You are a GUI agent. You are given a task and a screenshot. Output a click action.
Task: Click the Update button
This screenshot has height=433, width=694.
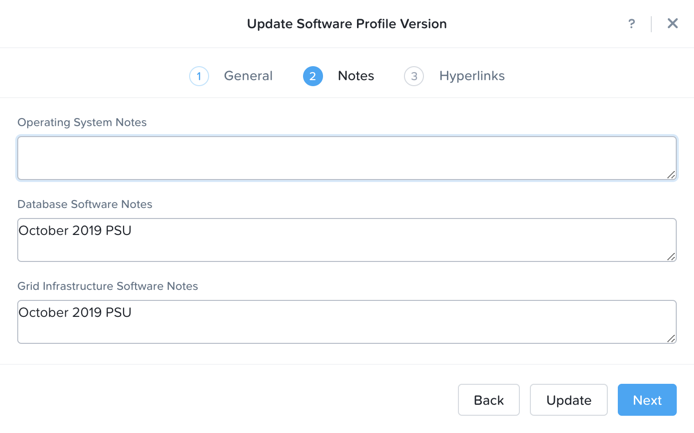click(x=569, y=400)
